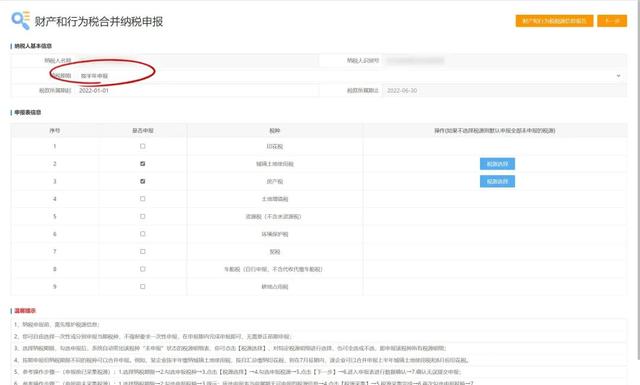The height and width of the screenshot is (385, 640).
Task: Click the page title 财产和行为税合并纳税申报
Action: (x=99, y=21)
